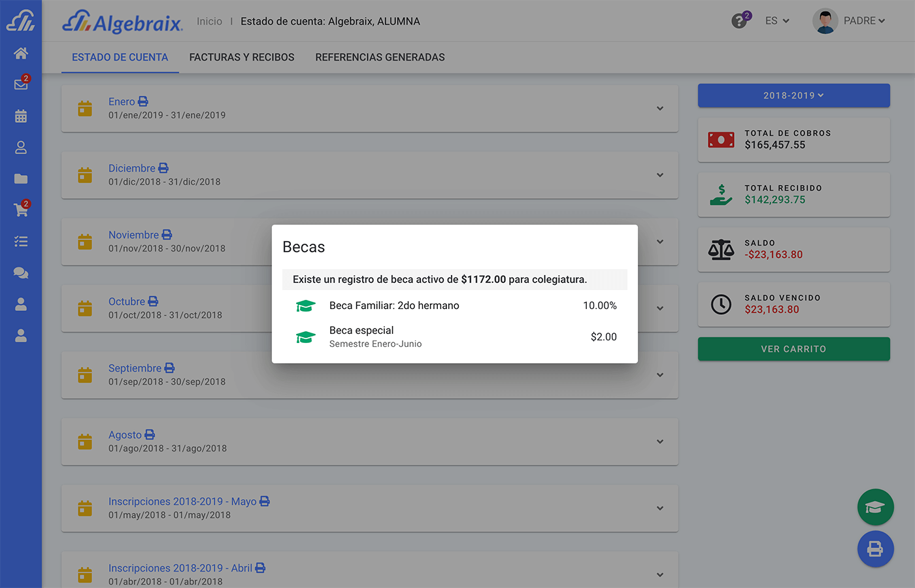Image resolution: width=915 pixels, height=588 pixels.
Task: Open the ES language dropdown
Action: click(x=777, y=21)
